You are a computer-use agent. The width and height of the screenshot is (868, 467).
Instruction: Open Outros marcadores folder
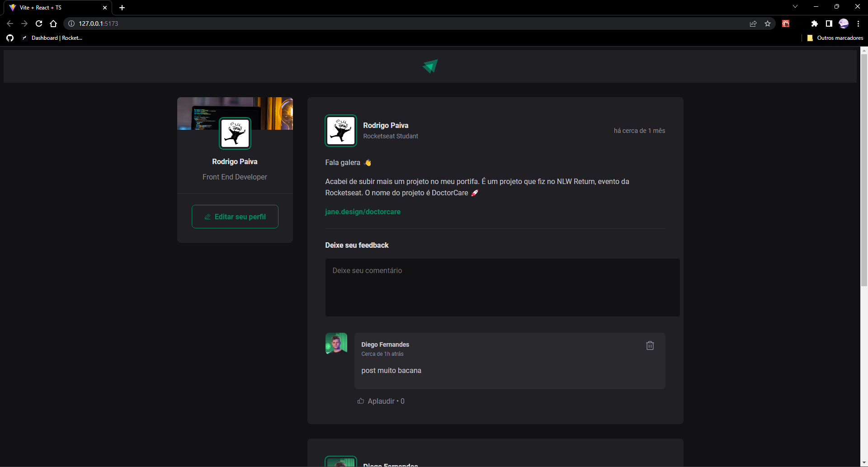click(x=835, y=38)
